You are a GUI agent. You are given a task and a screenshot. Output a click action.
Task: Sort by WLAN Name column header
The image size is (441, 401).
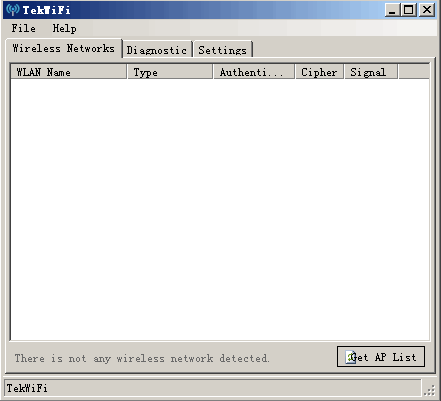click(x=69, y=72)
